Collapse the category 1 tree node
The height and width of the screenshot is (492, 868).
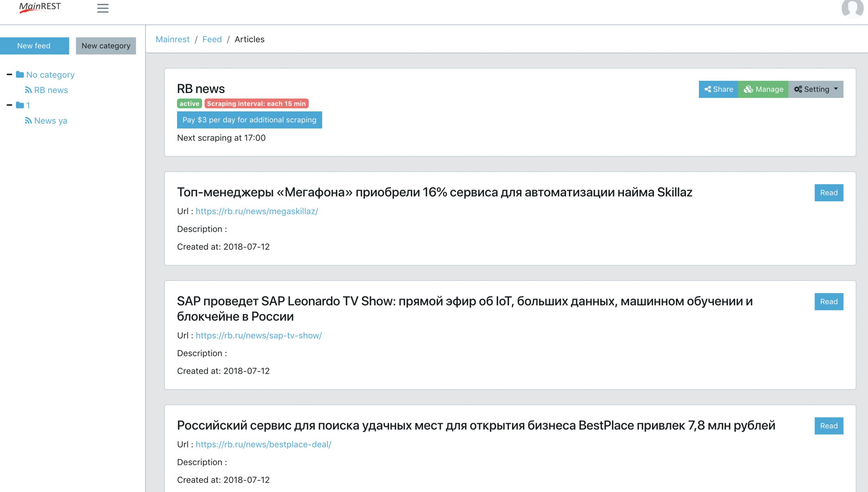coord(9,105)
